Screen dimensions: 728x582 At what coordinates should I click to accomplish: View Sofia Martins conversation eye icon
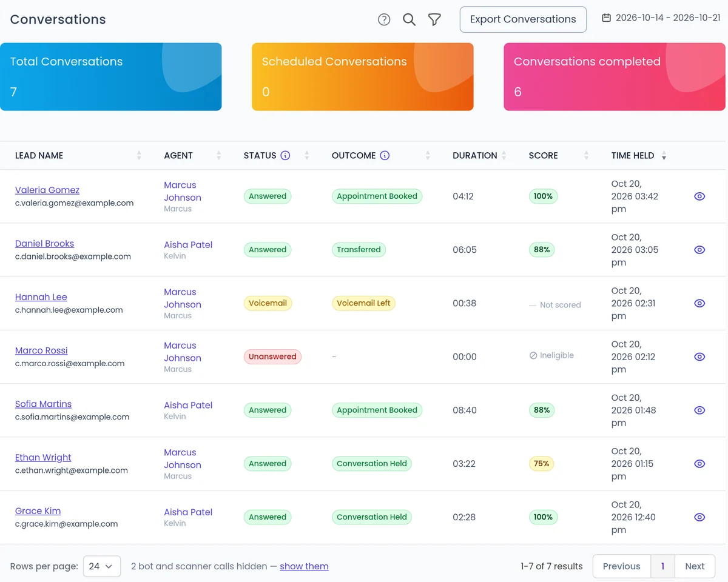699,410
